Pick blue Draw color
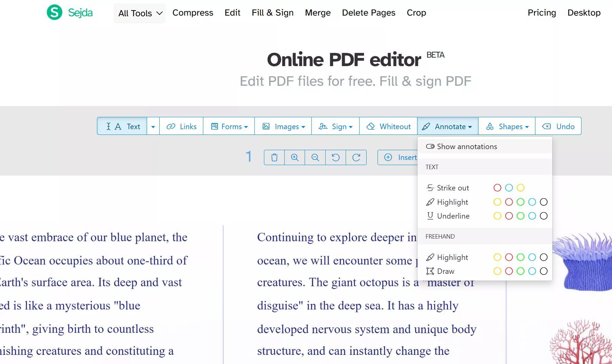The image size is (612, 364). pyautogui.click(x=532, y=271)
